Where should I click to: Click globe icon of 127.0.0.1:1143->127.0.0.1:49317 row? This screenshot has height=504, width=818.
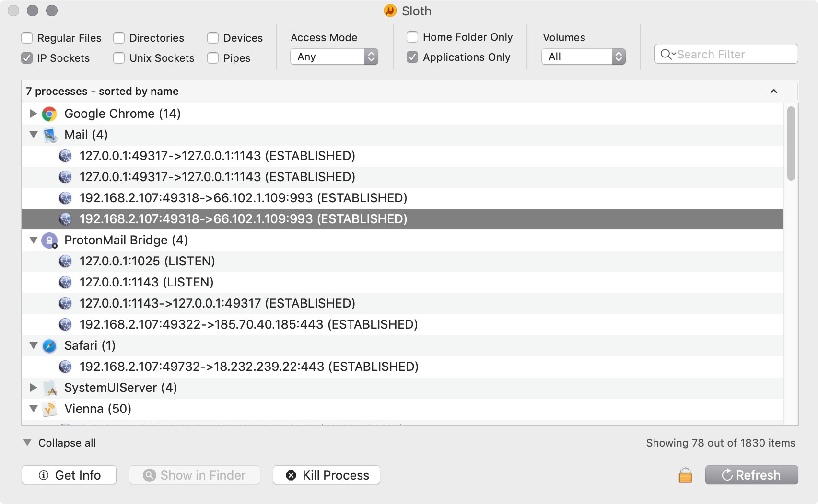pos(65,304)
